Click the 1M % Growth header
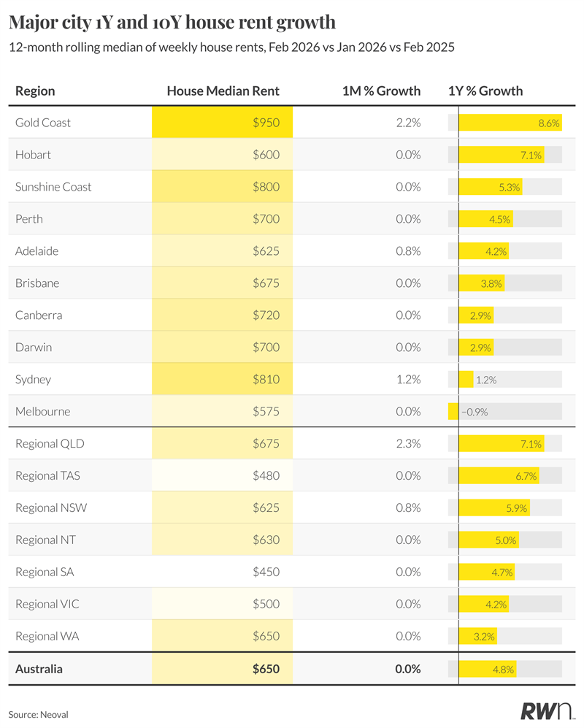 (x=381, y=91)
